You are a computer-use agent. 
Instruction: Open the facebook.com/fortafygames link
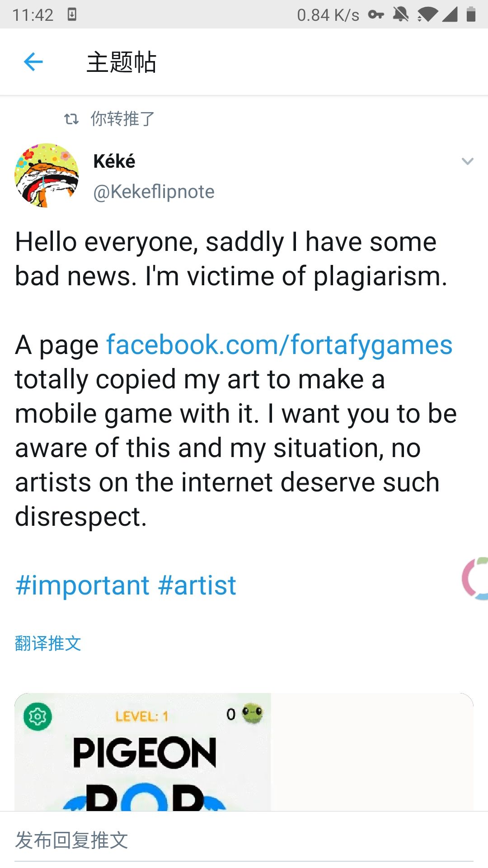[x=279, y=345]
